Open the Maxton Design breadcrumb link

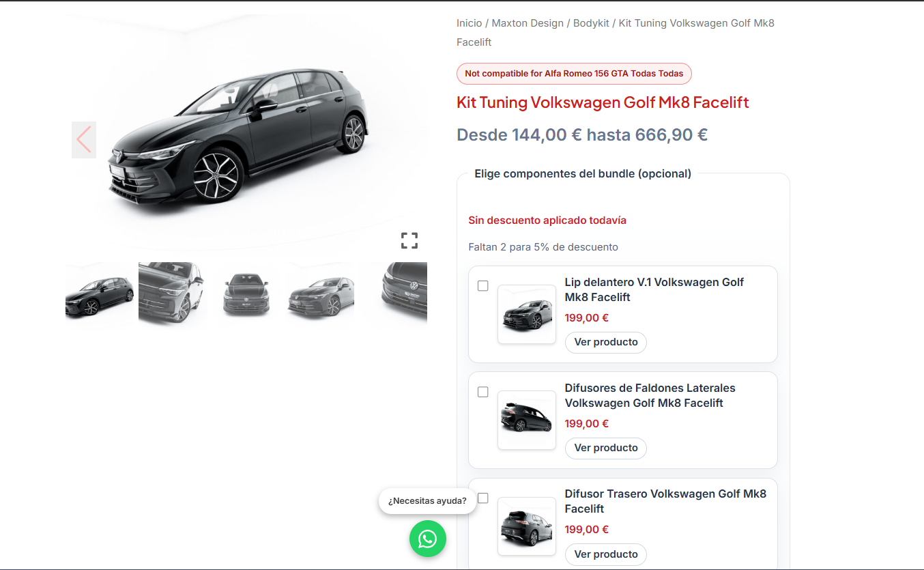click(x=528, y=23)
